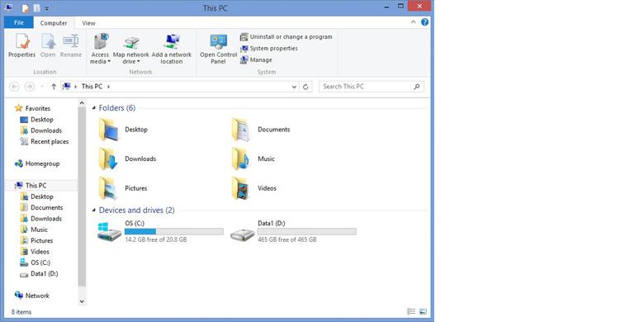Select Desktop under This PC tree
644x322 pixels.
click(37, 197)
